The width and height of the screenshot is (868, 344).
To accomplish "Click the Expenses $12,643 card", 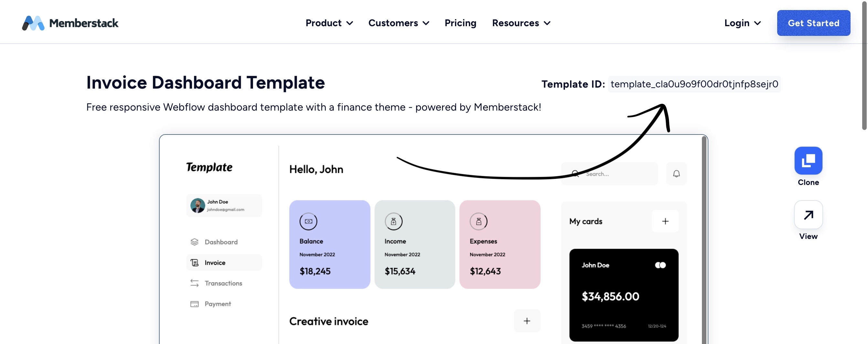I will pos(500,244).
